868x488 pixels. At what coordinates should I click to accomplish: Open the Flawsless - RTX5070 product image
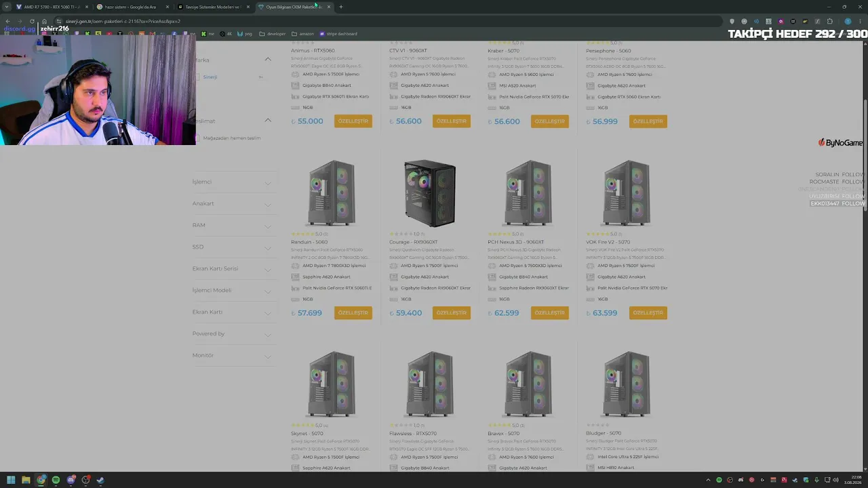point(430,384)
